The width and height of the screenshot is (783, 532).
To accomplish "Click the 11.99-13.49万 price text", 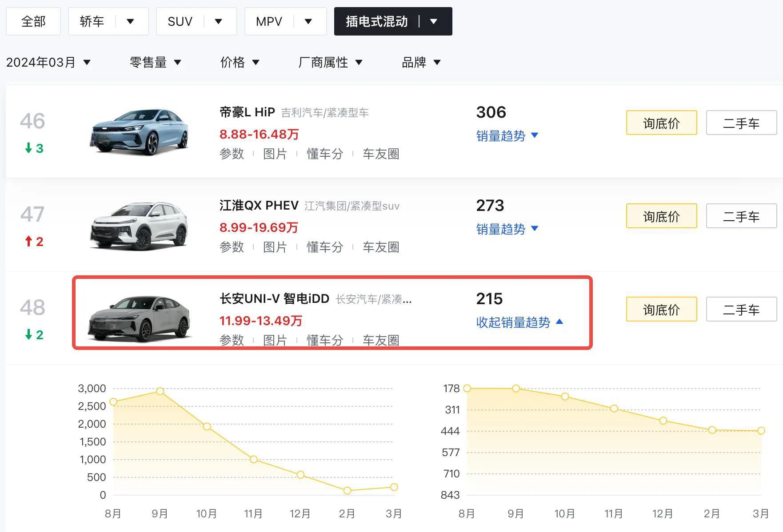I will [x=261, y=321].
